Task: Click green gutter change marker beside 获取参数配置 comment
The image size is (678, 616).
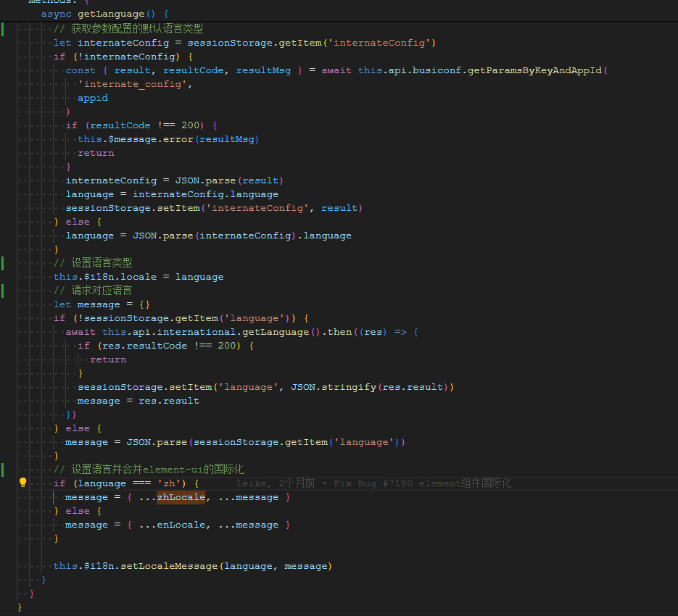Action: click(x=3, y=29)
